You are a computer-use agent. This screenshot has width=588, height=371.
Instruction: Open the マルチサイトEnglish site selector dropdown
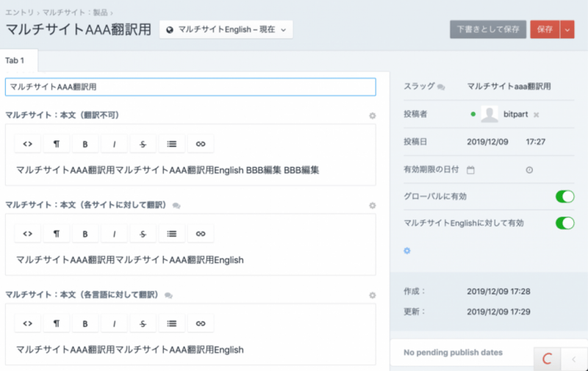click(x=226, y=29)
